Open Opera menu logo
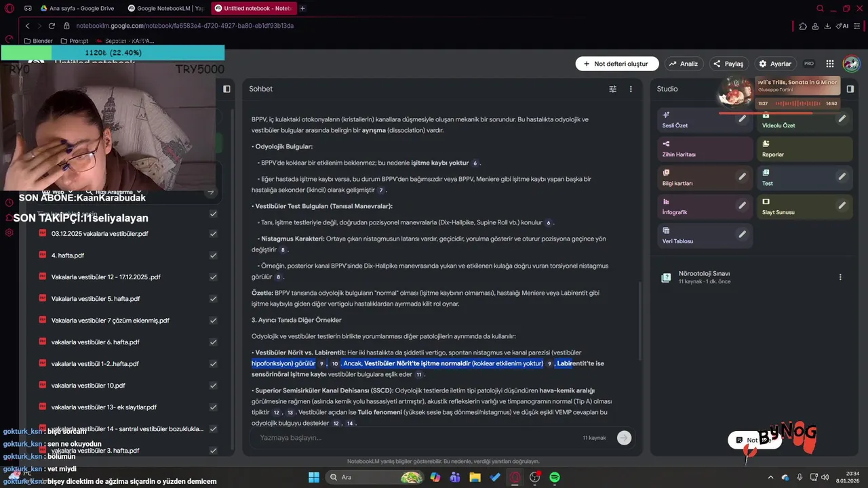 pos(9,9)
